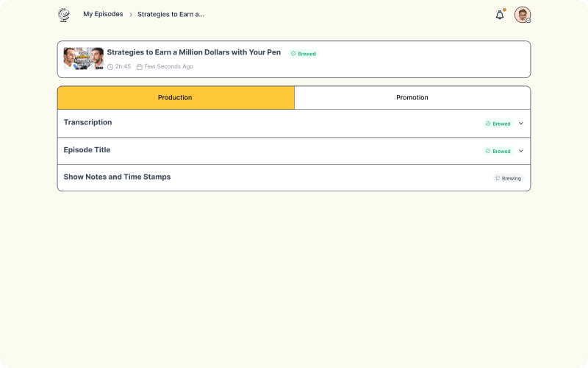Click the Transcription Brewed badge
The image size is (588, 368).
(498, 124)
